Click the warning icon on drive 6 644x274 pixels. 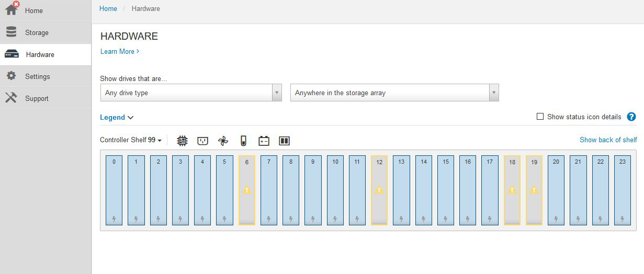[247, 190]
